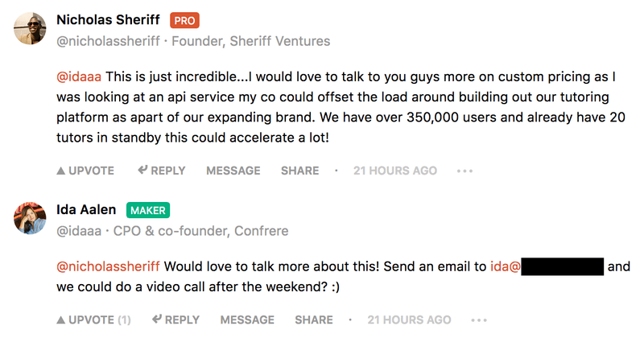Click the orange PRO badge
644x338 pixels.
click(x=185, y=21)
